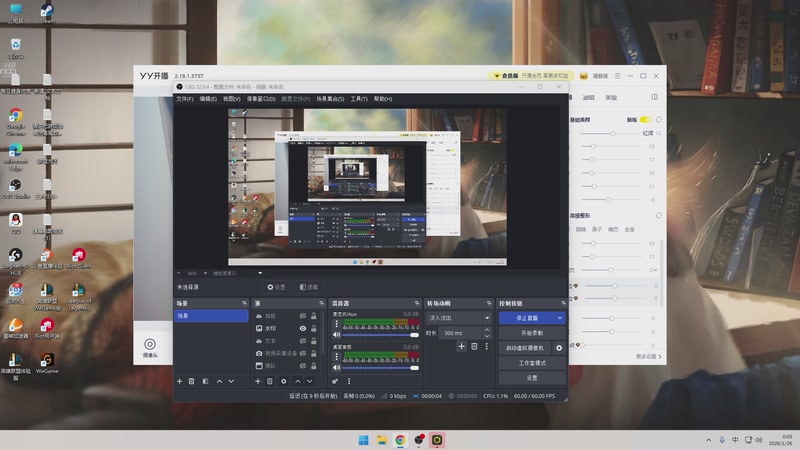Mute the Mic/Aux speaker icon
Screen dimensions: 800x450
click(336, 335)
